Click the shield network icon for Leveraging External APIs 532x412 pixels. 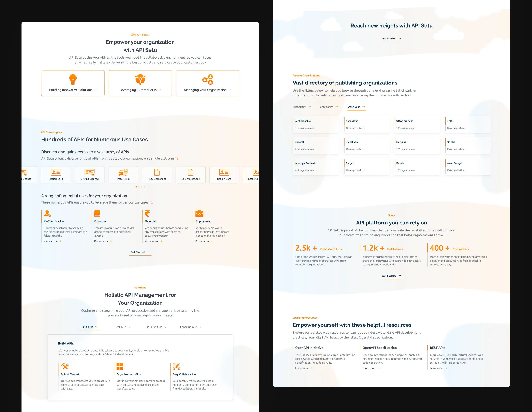pos(140,79)
